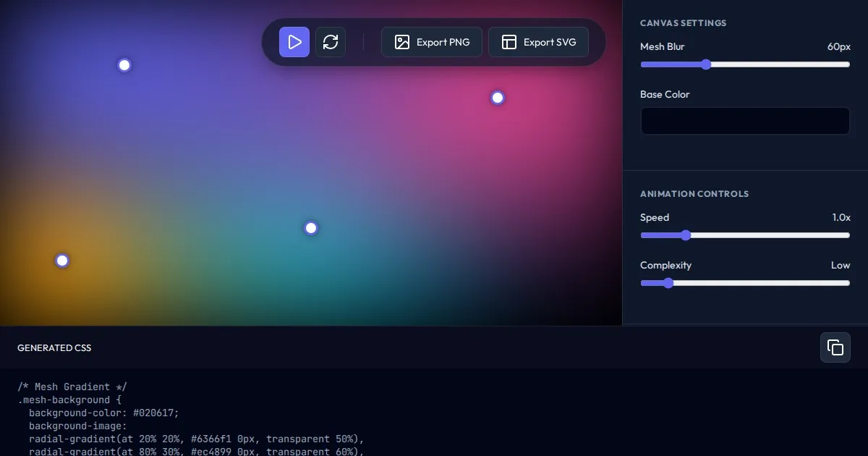Click the Speed slider handle
868x456 pixels.
[686, 235]
